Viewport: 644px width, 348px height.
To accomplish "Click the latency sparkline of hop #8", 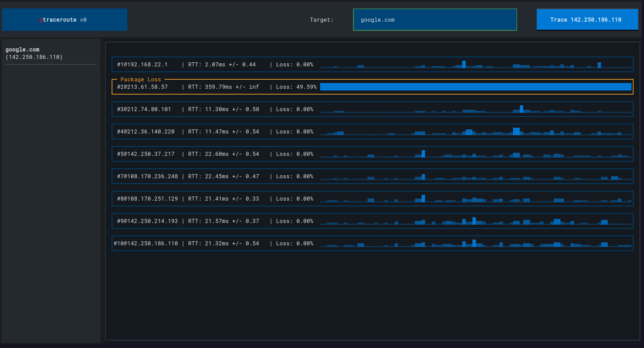I will (476, 199).
